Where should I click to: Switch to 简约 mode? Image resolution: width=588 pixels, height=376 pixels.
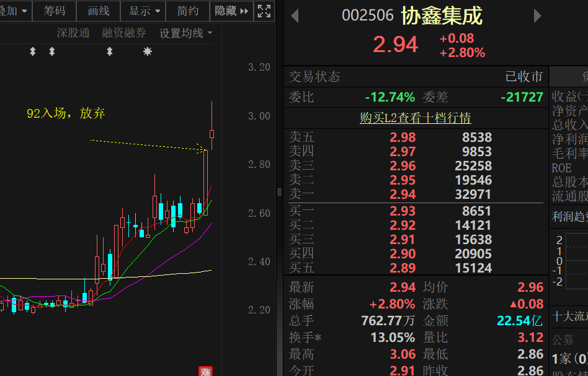[x=187, y=11]
